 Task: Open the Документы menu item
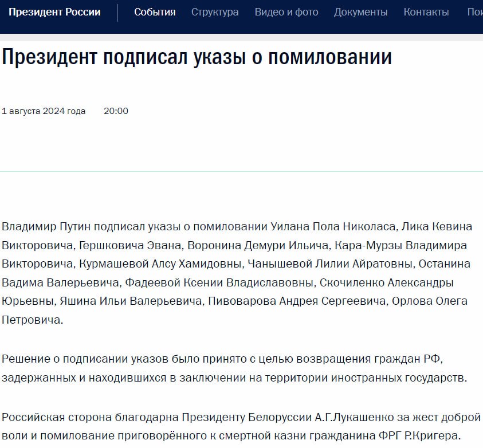(360, 12)
